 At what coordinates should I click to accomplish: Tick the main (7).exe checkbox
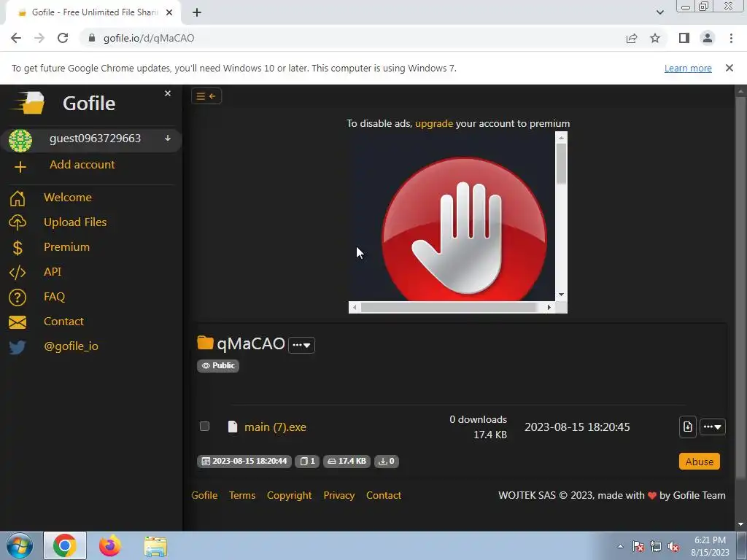coord(204,426)
